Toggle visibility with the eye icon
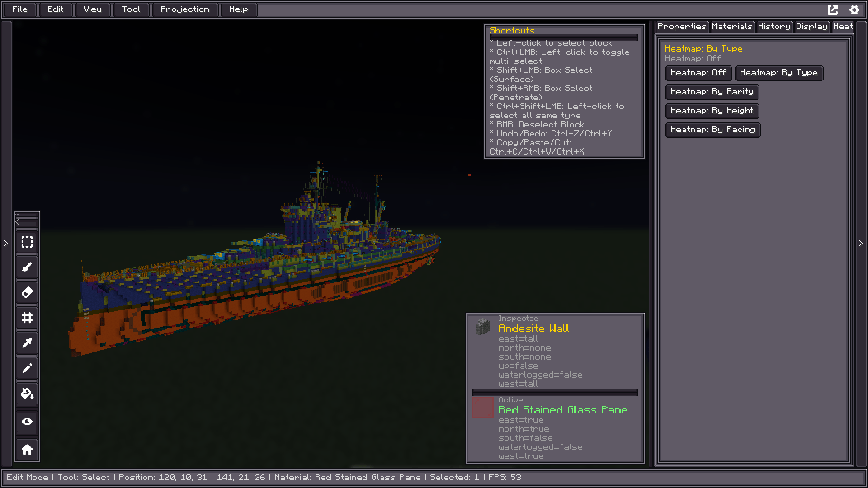Image resolution: width=868 pixels, height=488 pixels. click(27, 422)
